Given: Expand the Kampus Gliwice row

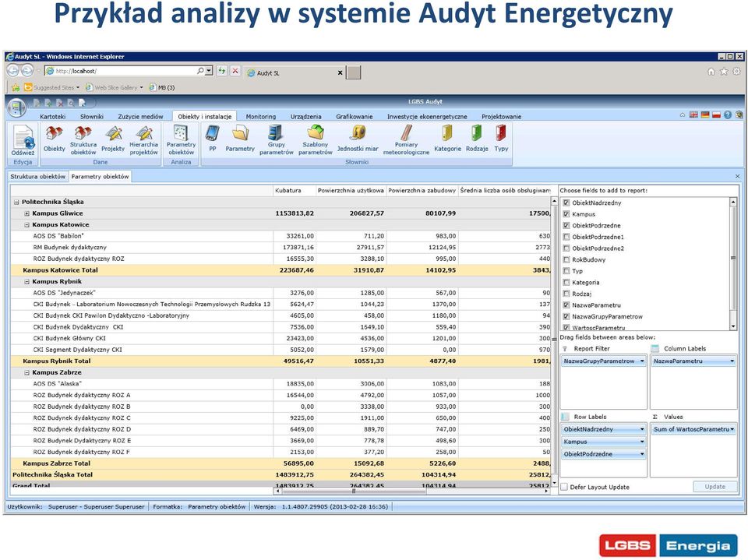Looking at the screenshot, I should (27, 213).
